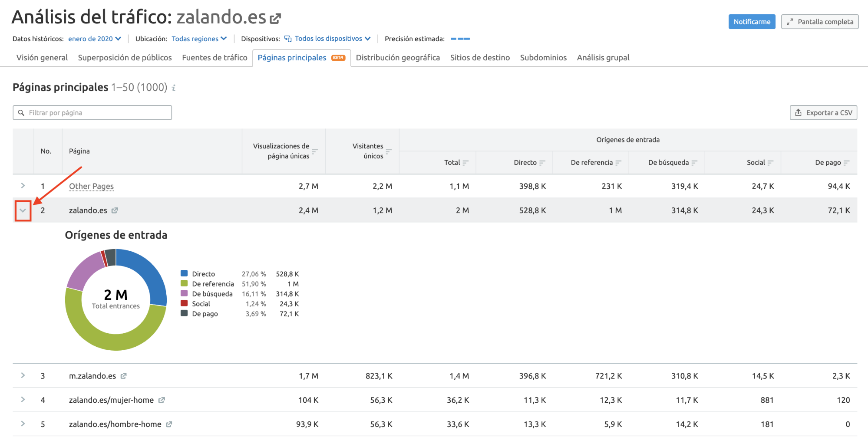Image resolution: width=868 pixels, height=437 pixels.
Task: Open the Other Pages link
Action: (91, 186)
